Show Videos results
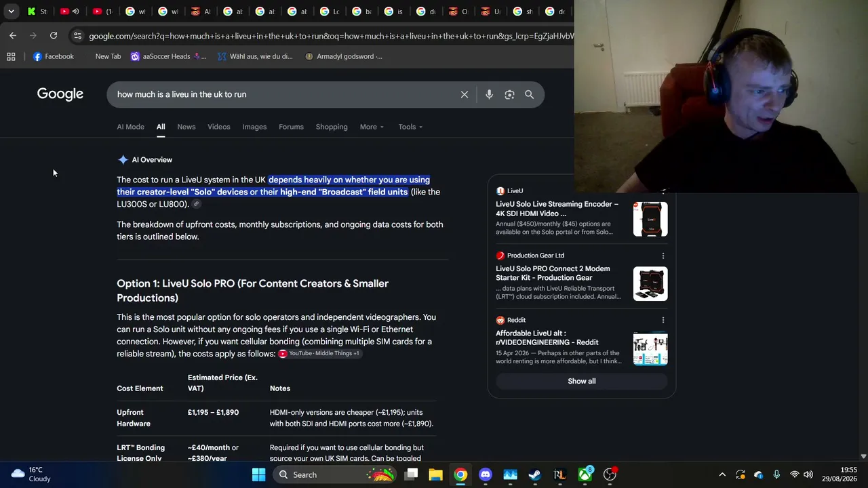The height and width of the screenshot is (488, 868). [x=219, y=127]
